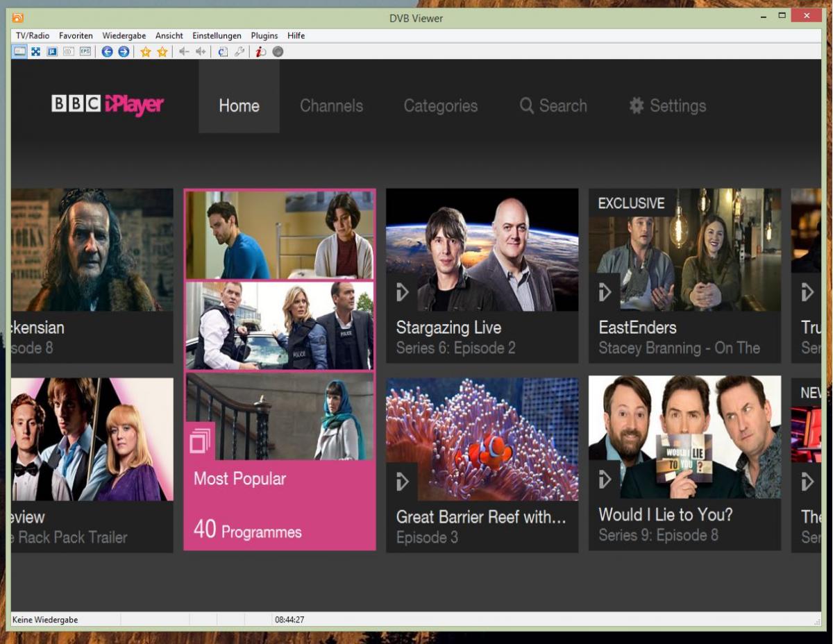
Task: Open the Dickensian thumbnail with bearded man
Action: coord(92,250)
